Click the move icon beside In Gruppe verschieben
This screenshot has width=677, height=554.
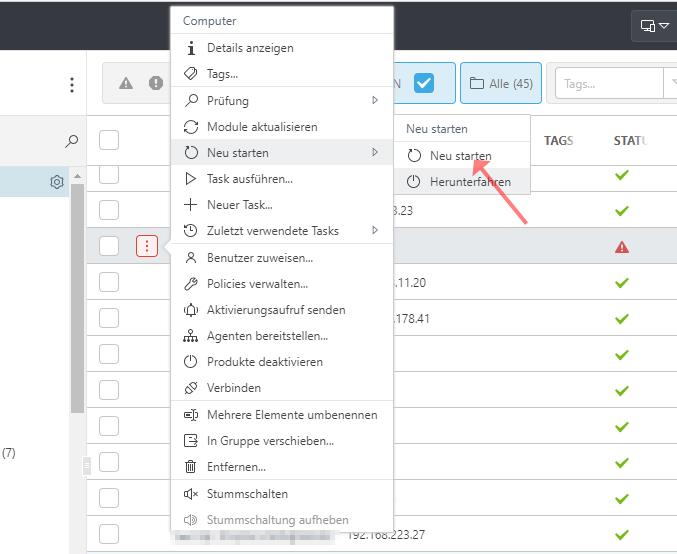(190, 441)
